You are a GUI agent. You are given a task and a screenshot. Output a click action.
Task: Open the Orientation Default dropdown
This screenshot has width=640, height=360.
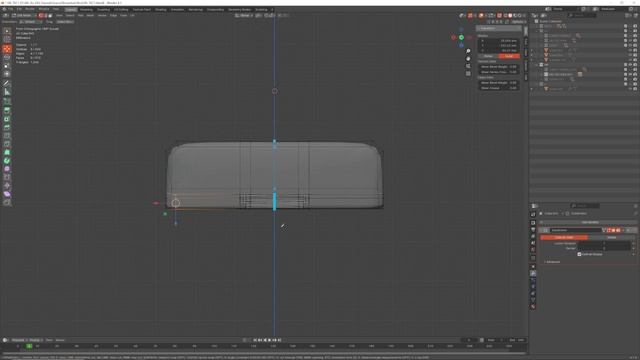(x=30, y=22)
